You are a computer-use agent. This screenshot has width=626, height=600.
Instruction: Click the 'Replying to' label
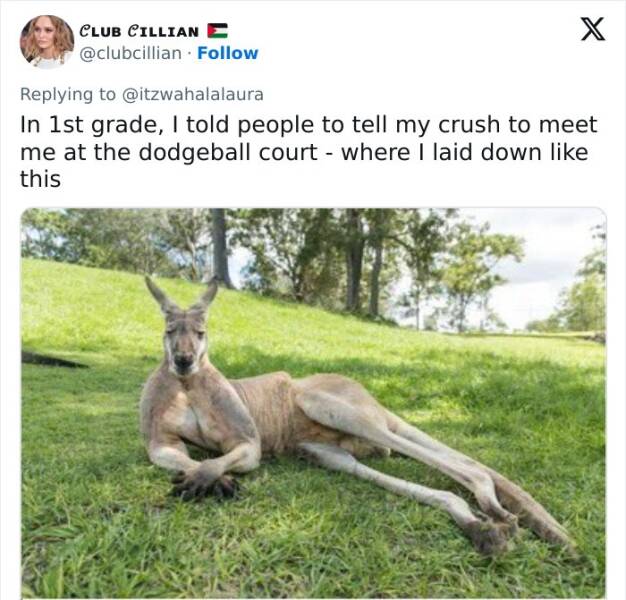pos(68,95)
